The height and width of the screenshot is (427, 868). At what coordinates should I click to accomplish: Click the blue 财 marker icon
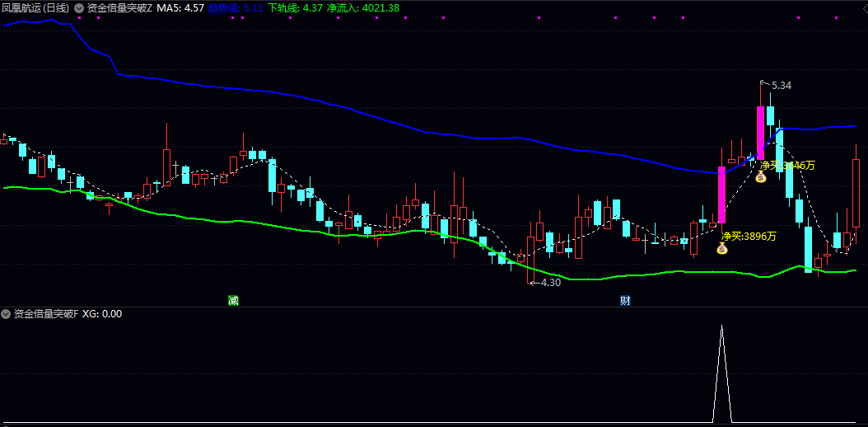pyautogui.click(x=625, y=299)
